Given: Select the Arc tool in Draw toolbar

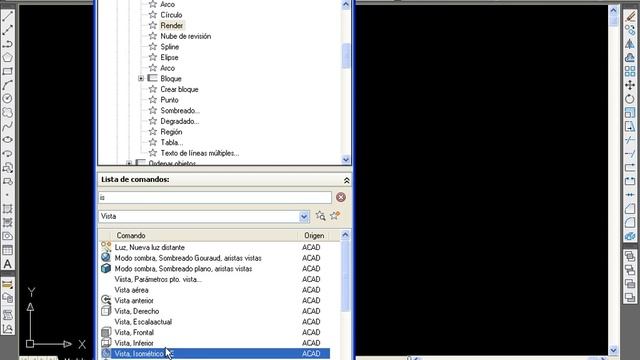Looking at the screenshot, I should pos(7,85).
